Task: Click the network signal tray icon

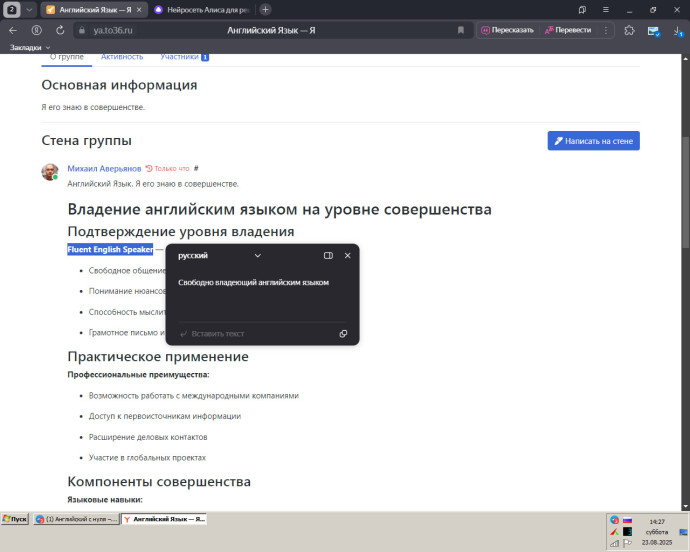Action: [x=614, y=544]
